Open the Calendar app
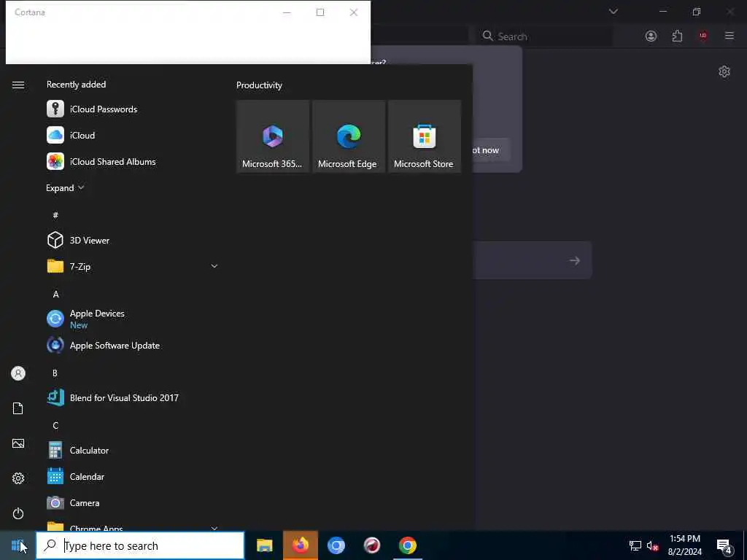The height and width of the screenshot is (560, 747). coord(133,476)
